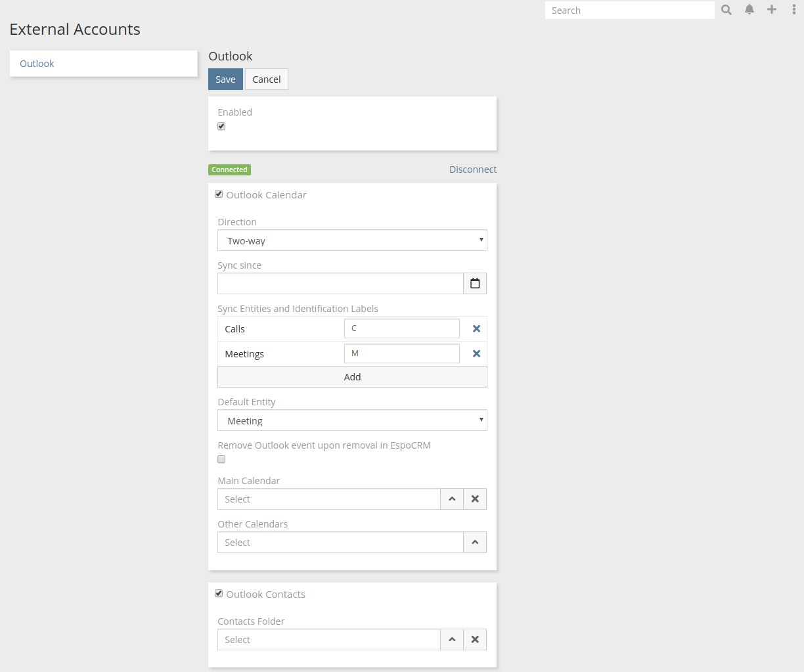Remove the Meetings sync entity
The width and height of the screenshot is (804, 672).
click(476, 354)
